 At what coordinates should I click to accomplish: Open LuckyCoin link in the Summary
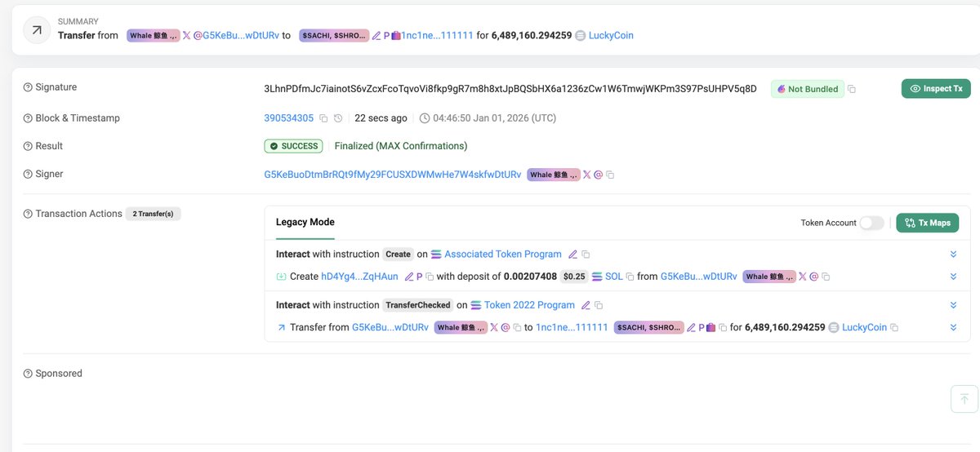[611, 36]
